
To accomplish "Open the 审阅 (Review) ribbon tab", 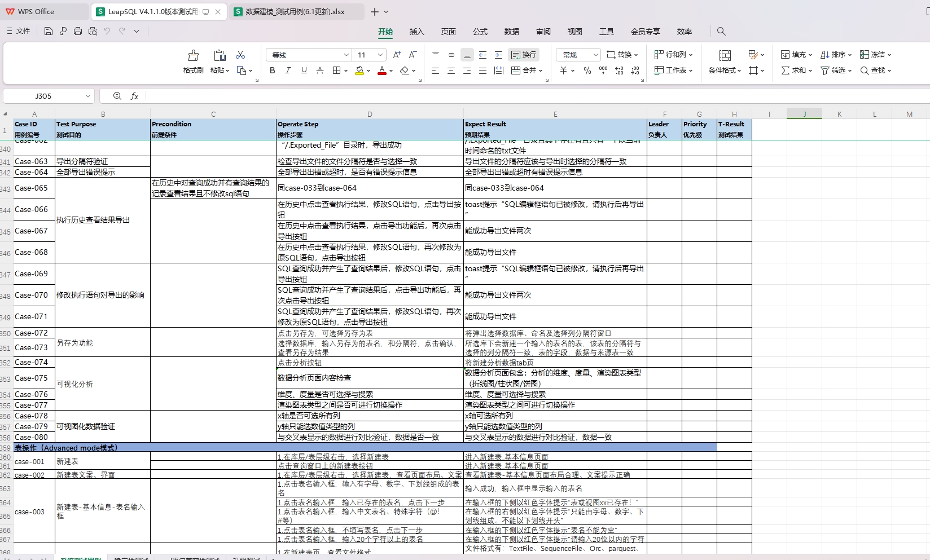I will (x=543, y=32).
